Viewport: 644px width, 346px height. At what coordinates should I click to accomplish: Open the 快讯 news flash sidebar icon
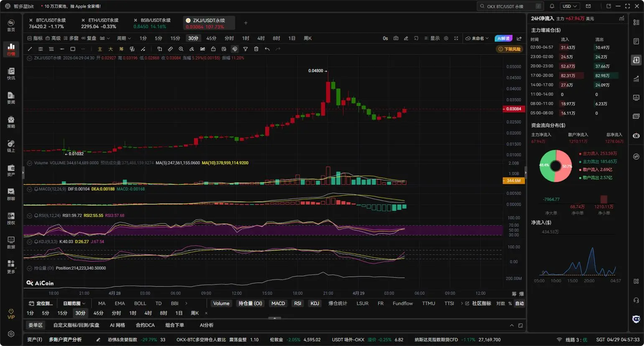click(11, 74)
